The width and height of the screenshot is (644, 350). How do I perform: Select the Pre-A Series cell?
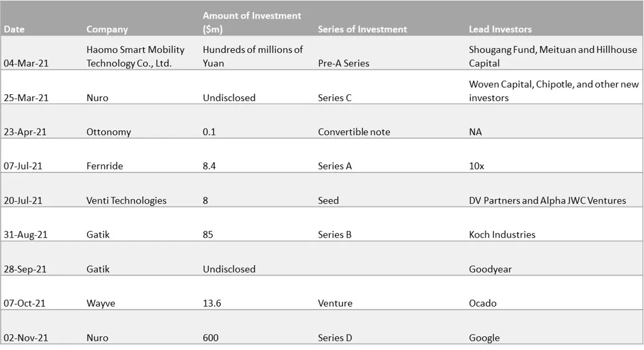343,63
